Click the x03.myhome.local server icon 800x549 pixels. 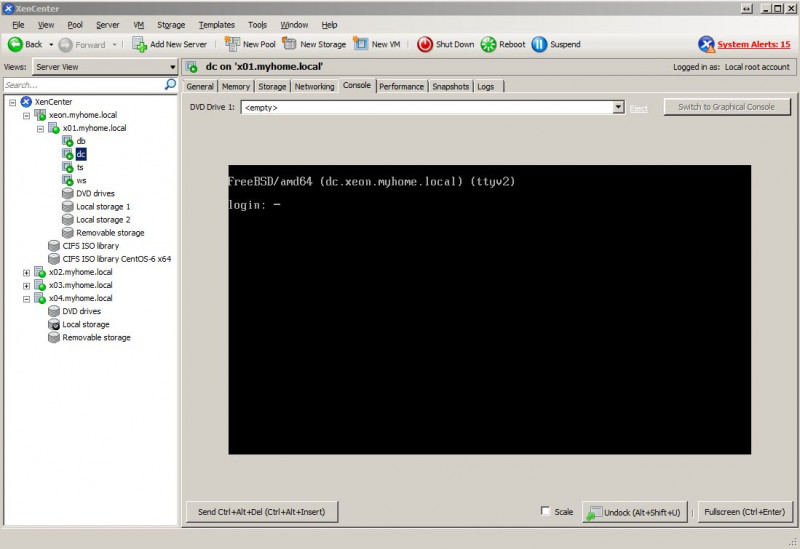point(40,285)
